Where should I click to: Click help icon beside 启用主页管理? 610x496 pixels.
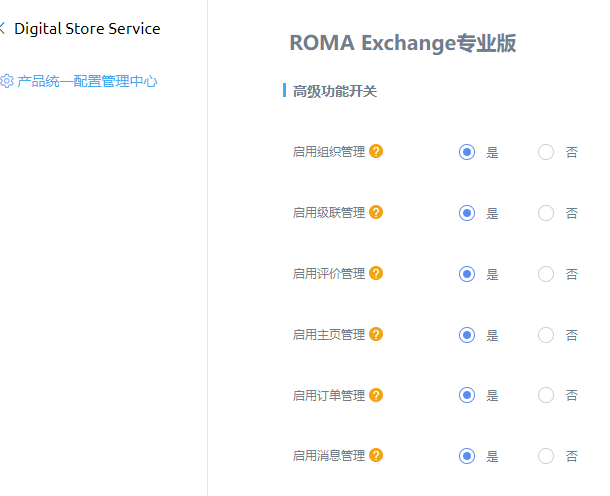(x=376, y=334)
